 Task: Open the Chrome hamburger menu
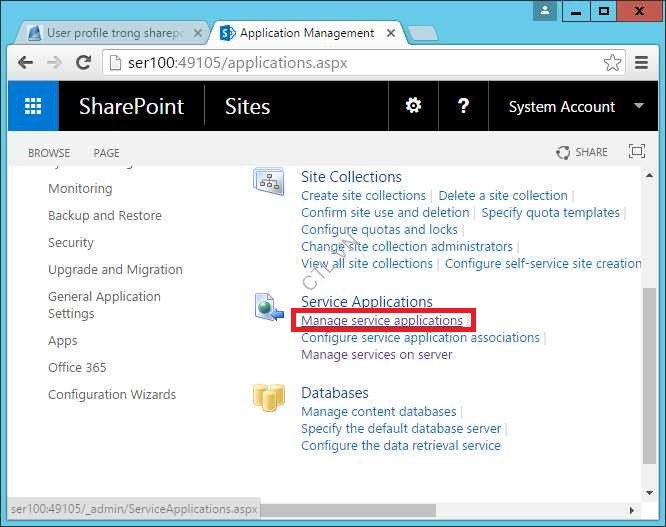pyautogui.click(x=641, y=63)
